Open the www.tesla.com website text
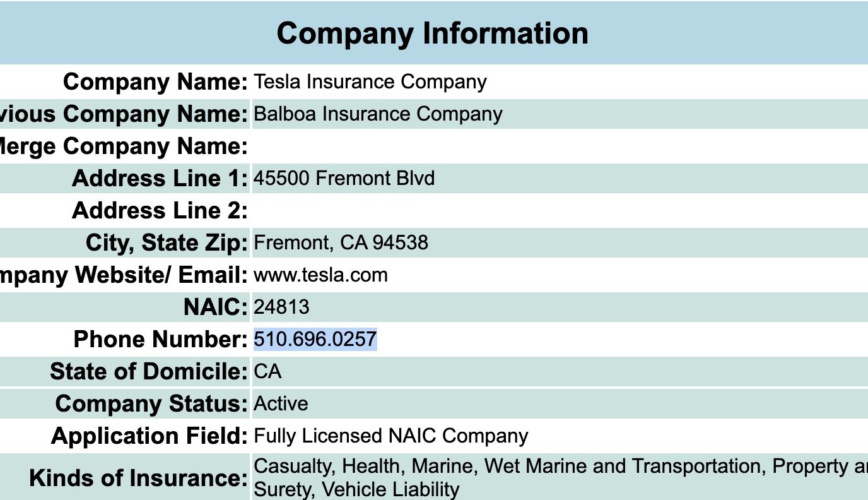This screenshot has height=500, width=868. (320, 275)
